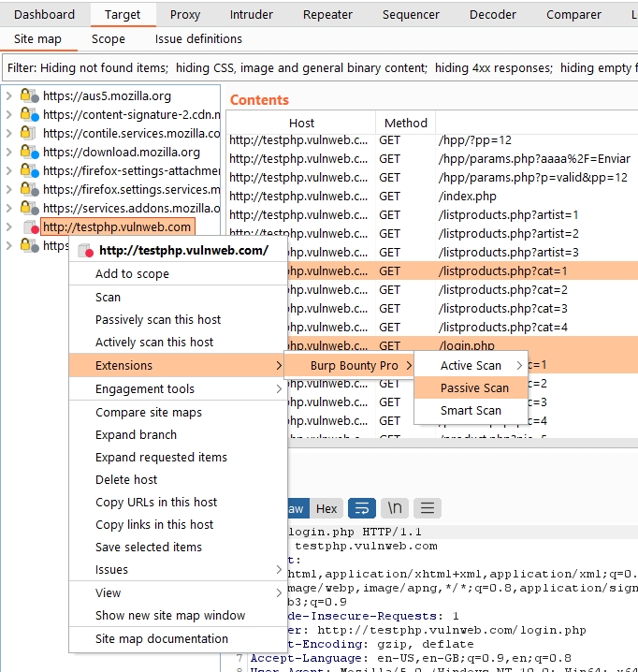The height and width of the screenshot is (672, 638).
Task: Expand the firefox.settings.services tree node
Action: pyautogui.click(x=9, y=189)
